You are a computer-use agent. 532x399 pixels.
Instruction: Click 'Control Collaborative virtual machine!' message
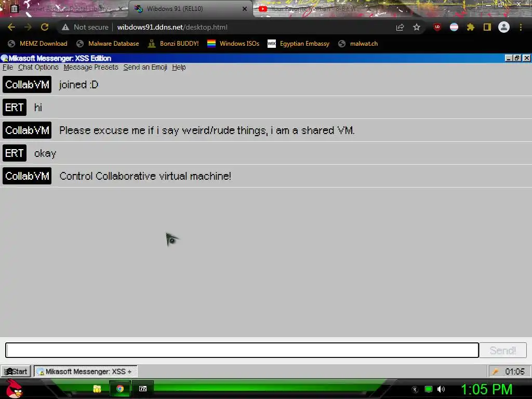tap(145, 176)
